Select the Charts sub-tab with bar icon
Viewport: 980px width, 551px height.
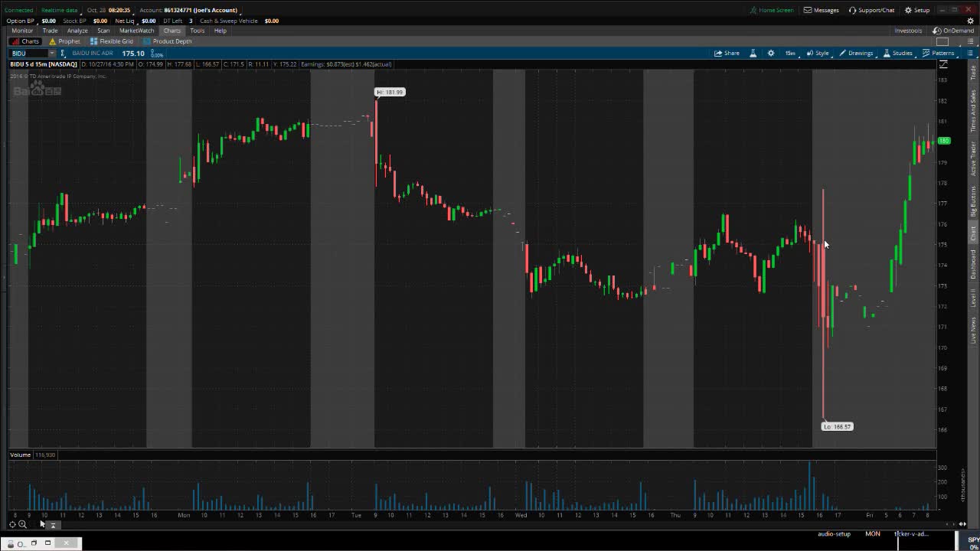[25, 41]
